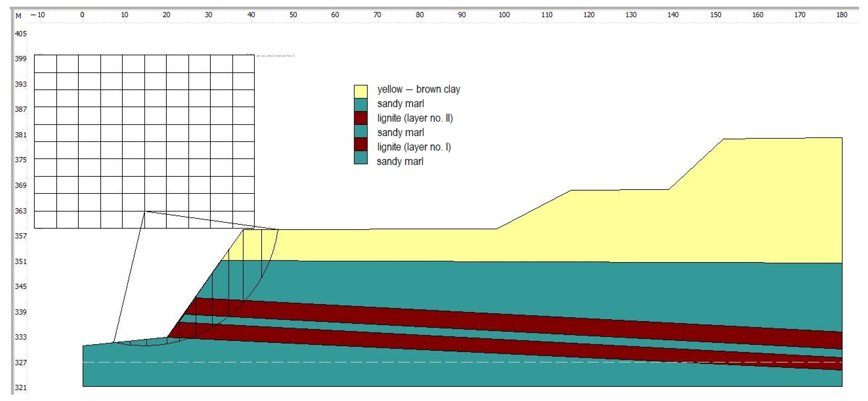Click the tiny text beside grid's top-right corner

click(x=275, y=56)
